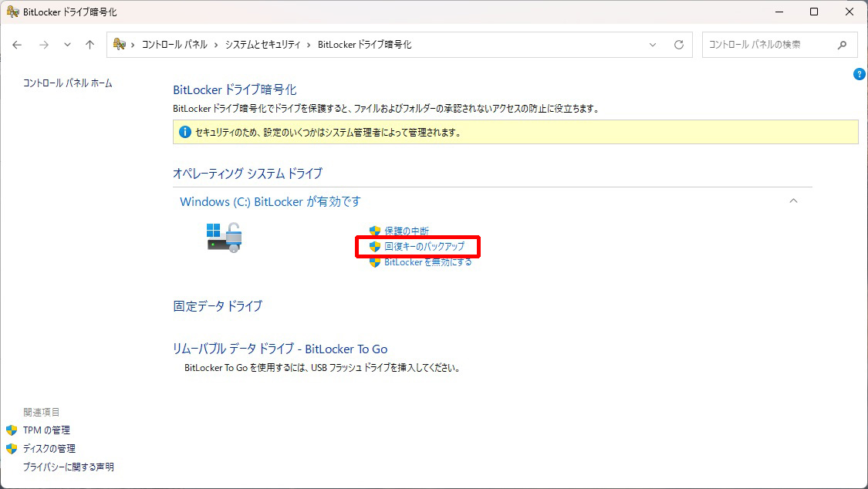Click the オペレーティング システム ドライブ heading text
The height and width of the screenshot is (489, 868).
tap(248, 173)
